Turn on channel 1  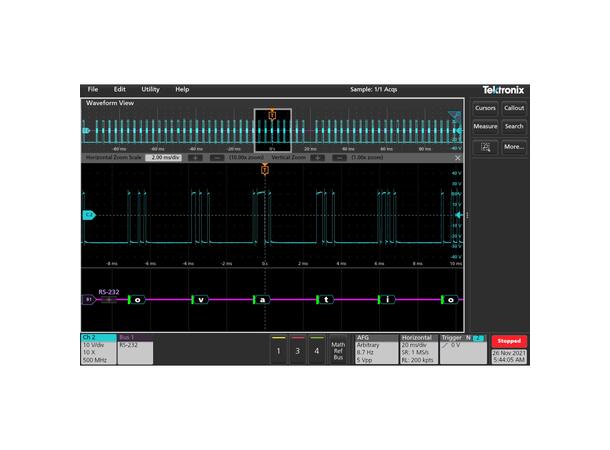tap(279, 350)
